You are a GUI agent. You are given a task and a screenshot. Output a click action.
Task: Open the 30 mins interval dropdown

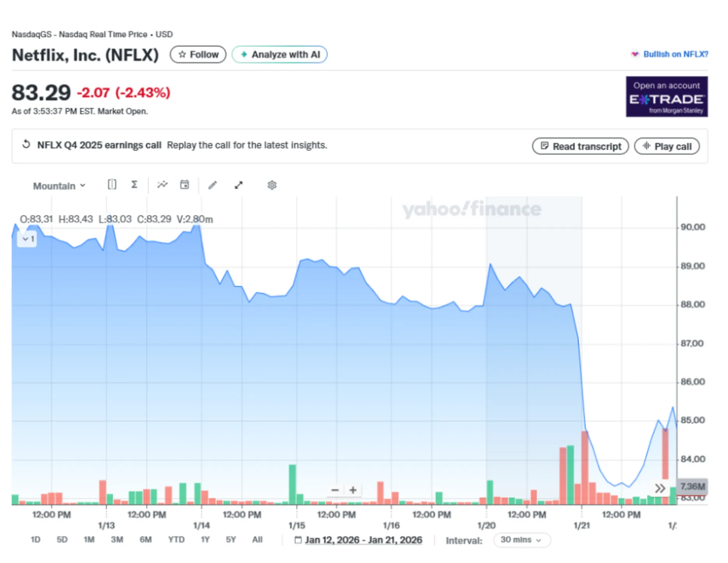click(521, 540)
